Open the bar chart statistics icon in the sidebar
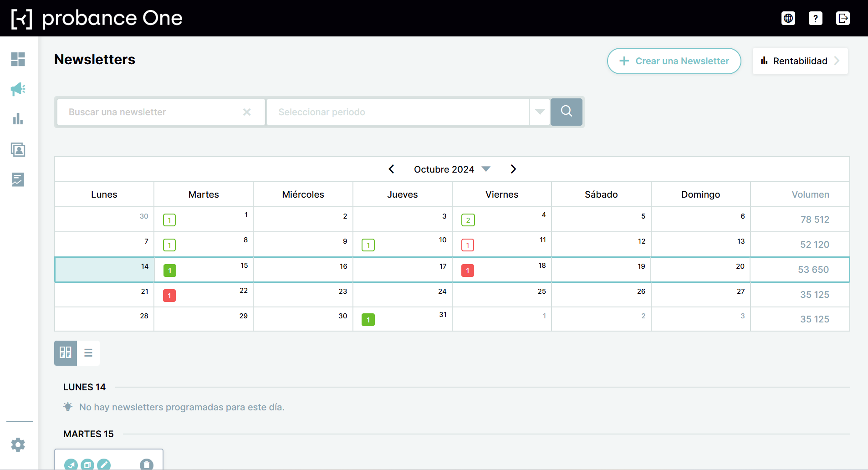This screenshot has height=470, width=868. tap(18, 119)
